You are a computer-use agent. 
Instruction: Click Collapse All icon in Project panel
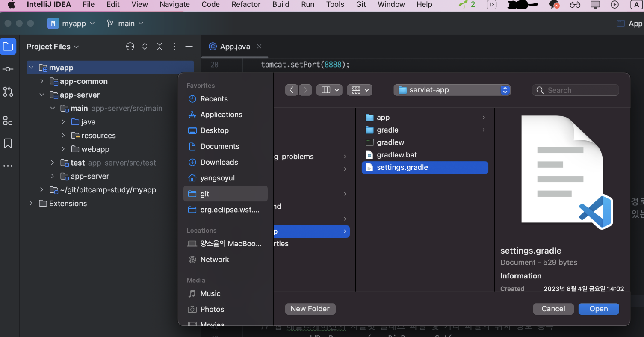coord(160,47)
